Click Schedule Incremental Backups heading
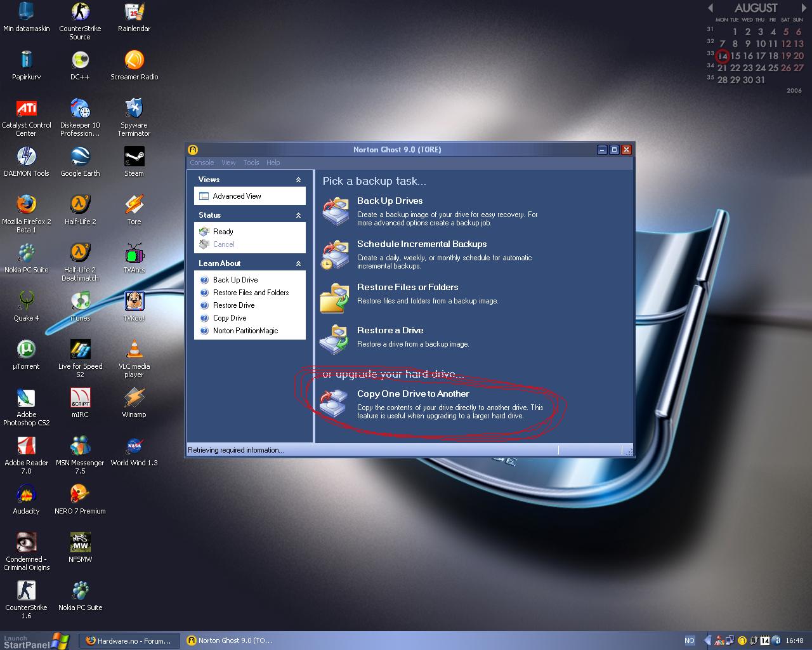Viewport: 812px width, 650px height. tap(422, 244)
